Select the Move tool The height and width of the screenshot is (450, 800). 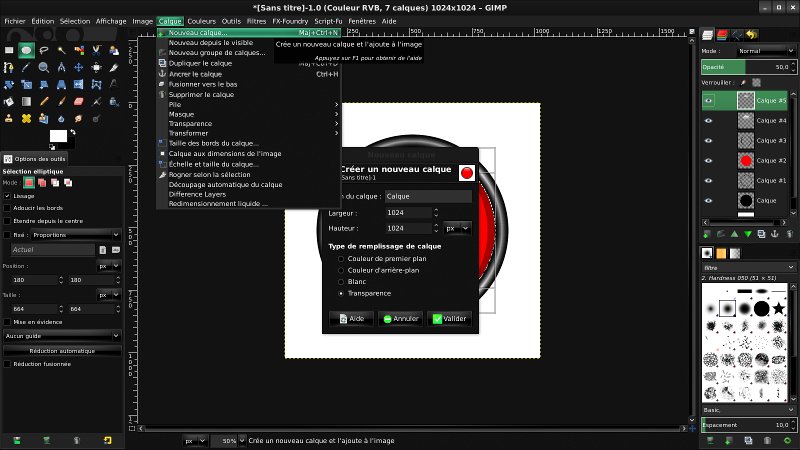tap(79, 67)
